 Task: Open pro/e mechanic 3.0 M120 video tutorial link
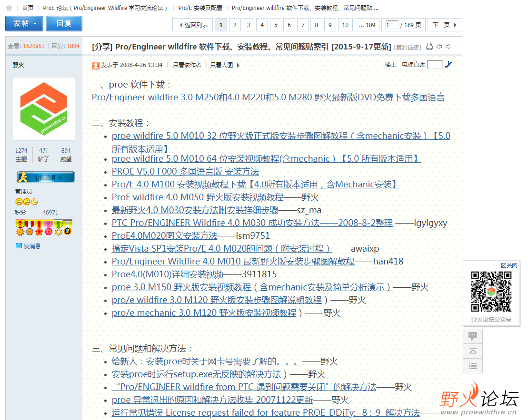[204, 312]
